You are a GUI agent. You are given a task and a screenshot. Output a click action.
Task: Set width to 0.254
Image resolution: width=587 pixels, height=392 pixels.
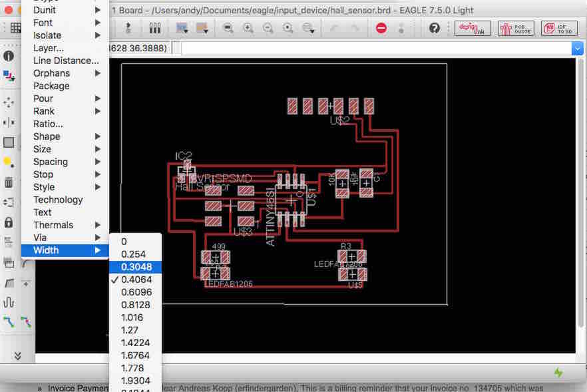[x=136, y=255]
